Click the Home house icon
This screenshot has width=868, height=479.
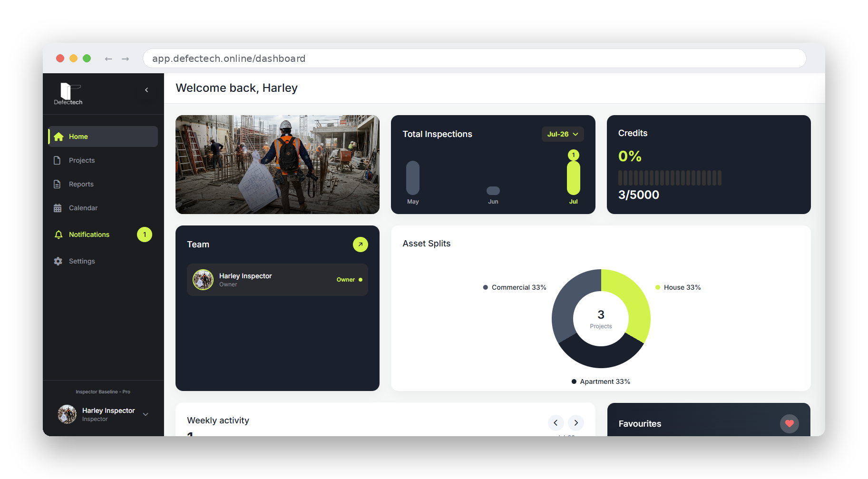59,137
